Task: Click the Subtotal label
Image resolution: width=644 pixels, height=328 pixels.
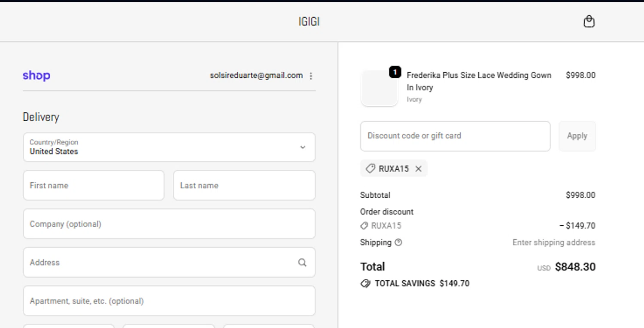Action: click(x=375, y=195)
